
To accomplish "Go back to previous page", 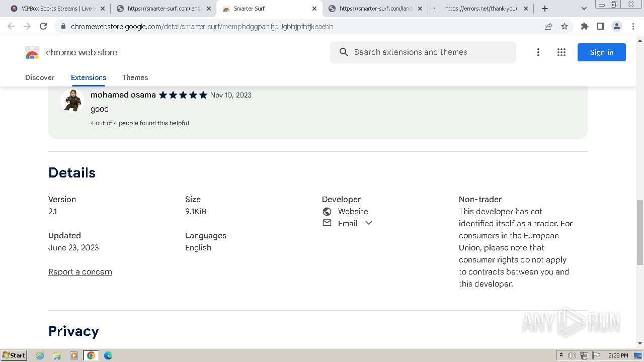I will click(x=11, y=26).
